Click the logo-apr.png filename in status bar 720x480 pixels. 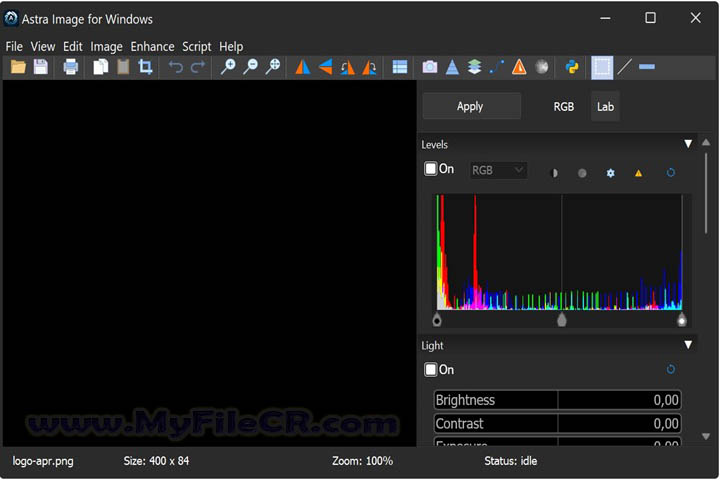43,461
